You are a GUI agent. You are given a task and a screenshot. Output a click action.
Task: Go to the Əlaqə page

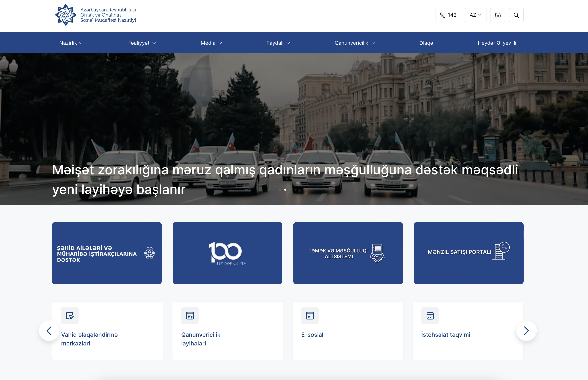(x=426, y=43)
